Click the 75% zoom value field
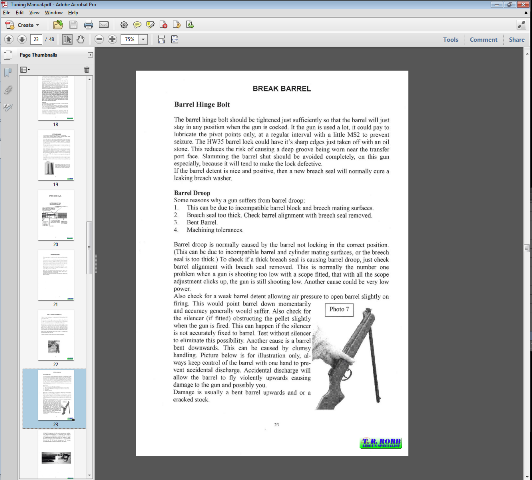 (x=130, y=39)
